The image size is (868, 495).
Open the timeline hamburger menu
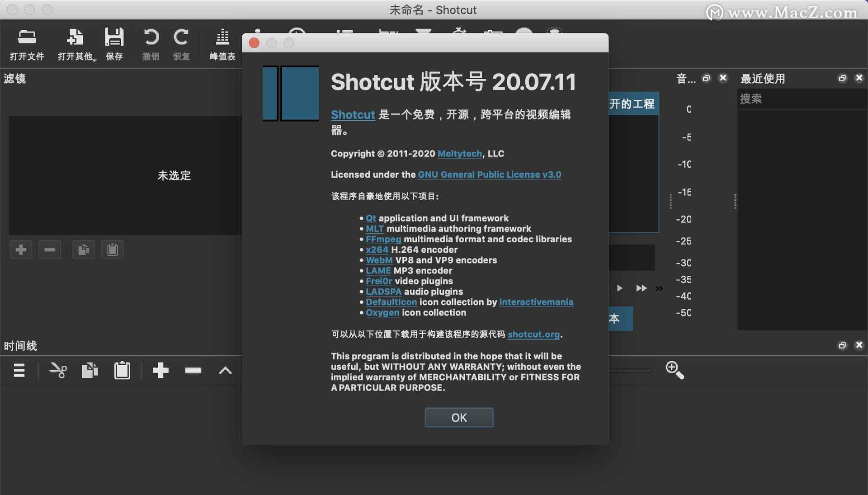pyautogui.click(x=19, y=370)
